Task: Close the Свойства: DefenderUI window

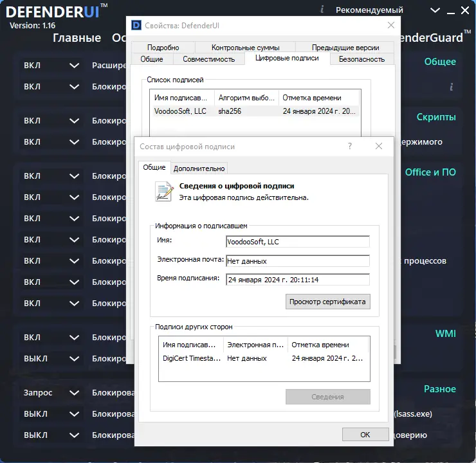Action: pyautogui.click(x=391, y=25)
